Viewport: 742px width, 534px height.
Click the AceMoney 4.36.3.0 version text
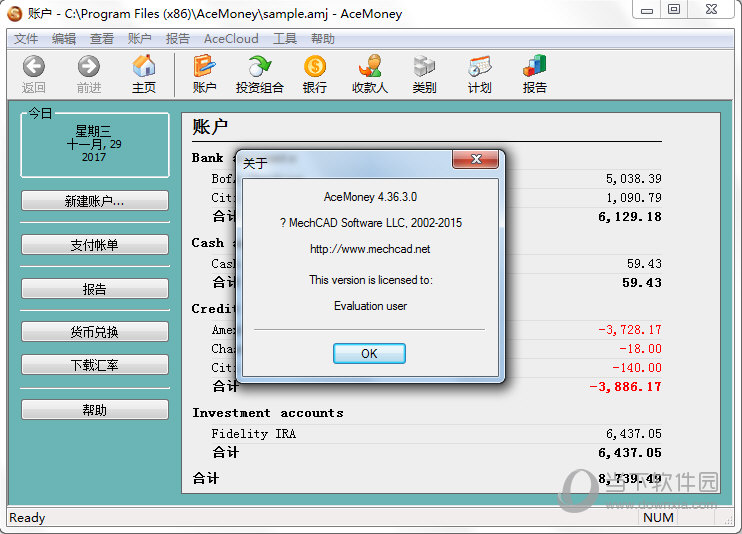pyautogui.click(x=370, y=197)
